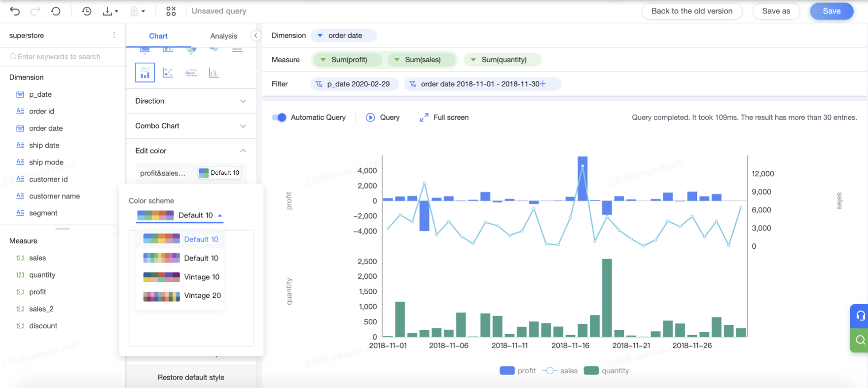Open Sum(quantity) measure pill dropdown
This screenshot has height=388, width=868.
(x=473, y=60)
